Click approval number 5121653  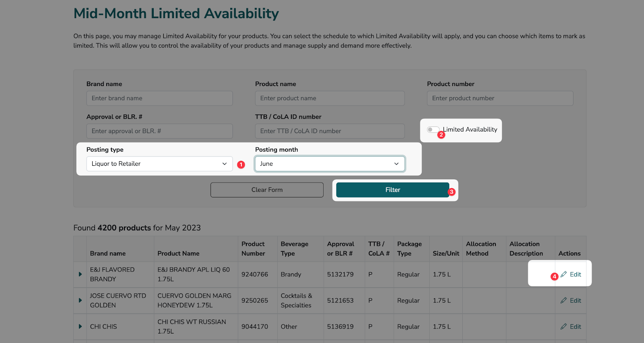click(x=341, y=300)
